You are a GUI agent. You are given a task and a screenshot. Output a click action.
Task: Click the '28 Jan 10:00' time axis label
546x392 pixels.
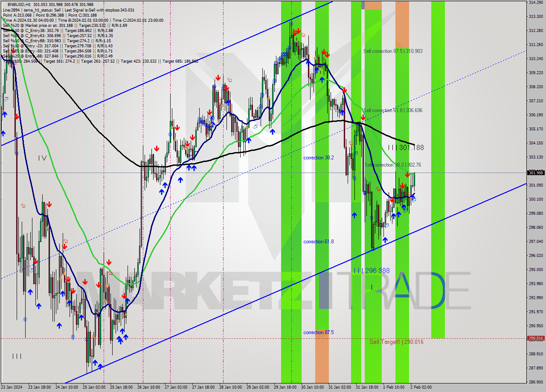(x=230, y=387)
